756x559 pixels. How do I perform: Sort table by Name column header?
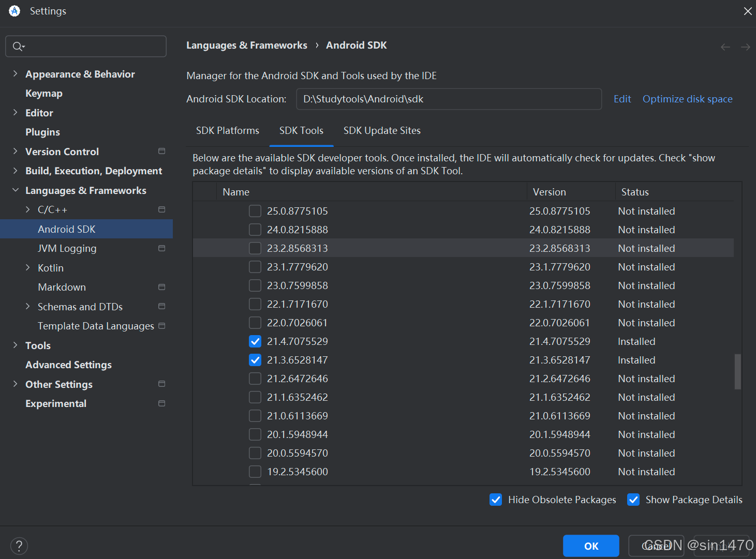(371, 192)
